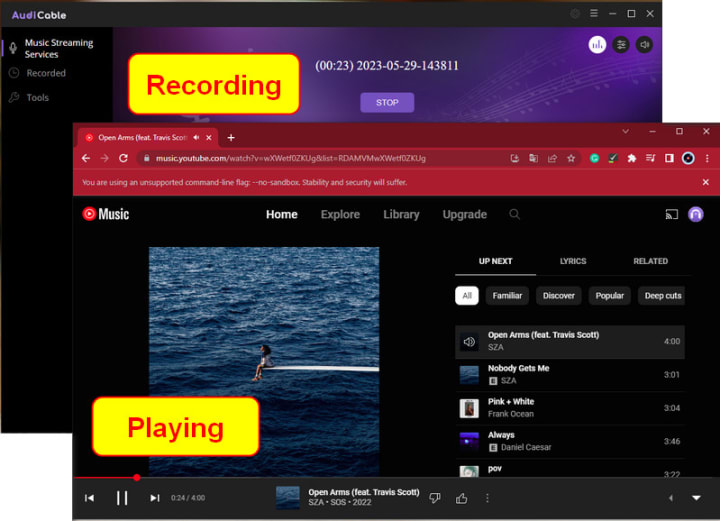Select Open Arms in the queue list
The height and width of the screenshot is (521, 720).
pyautogui.click(x=570, y=342)
